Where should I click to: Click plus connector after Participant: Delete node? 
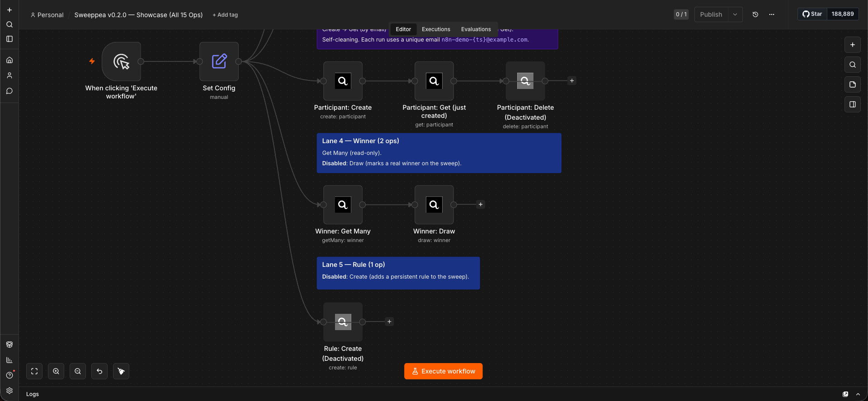(572, 81)
